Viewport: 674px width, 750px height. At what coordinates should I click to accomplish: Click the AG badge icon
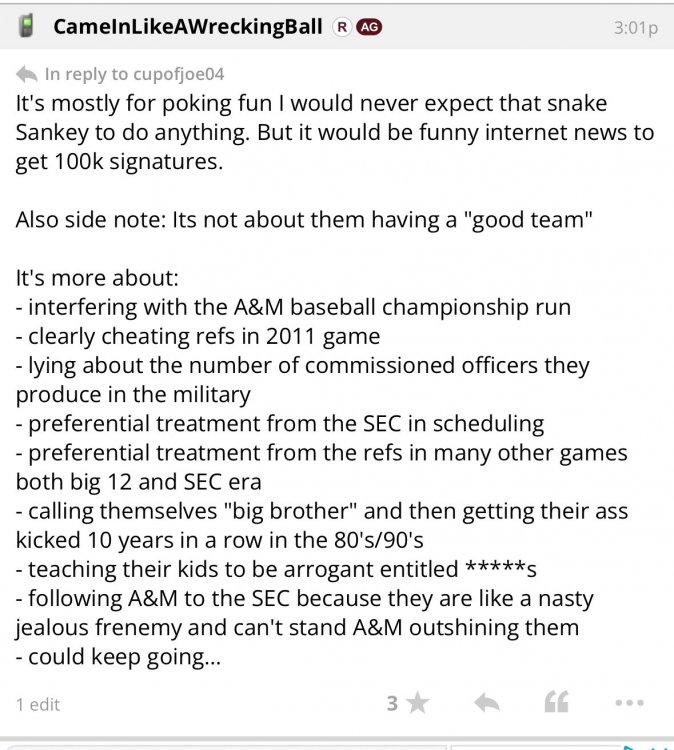tap(369, 27)
